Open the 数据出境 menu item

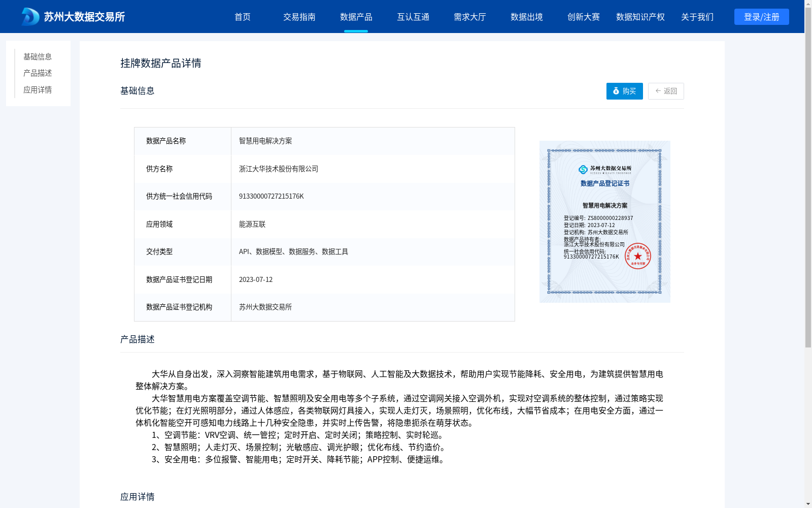tap(527, 17)
